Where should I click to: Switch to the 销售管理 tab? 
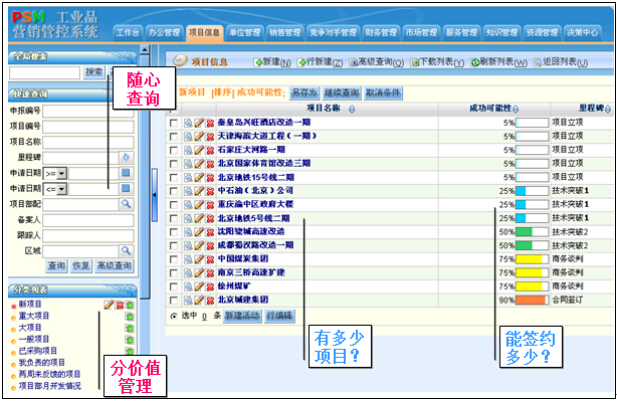285,32
